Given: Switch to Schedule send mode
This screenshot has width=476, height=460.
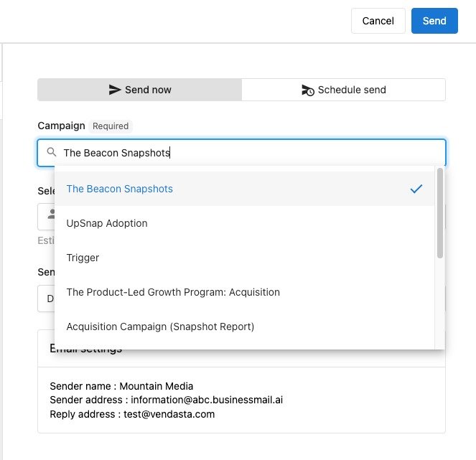Looking at the screenshot, I should 343,90.
